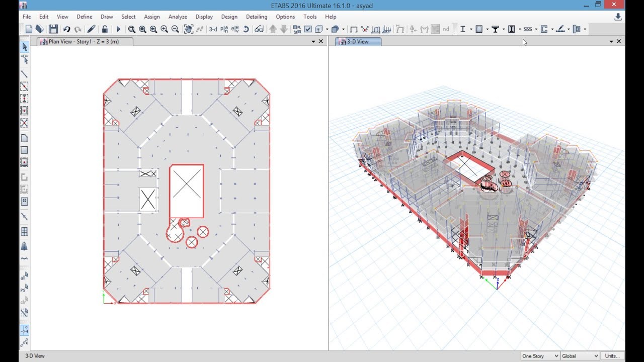
Task: Restore full view zoom icon
Action: [x=142, y=29]
